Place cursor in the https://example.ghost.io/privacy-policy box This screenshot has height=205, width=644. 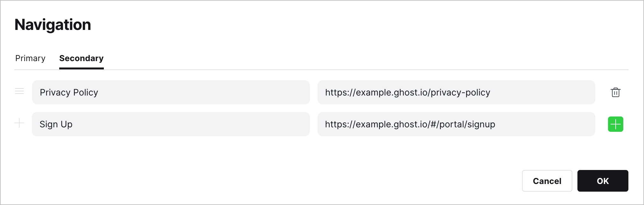tap(456, 92)
